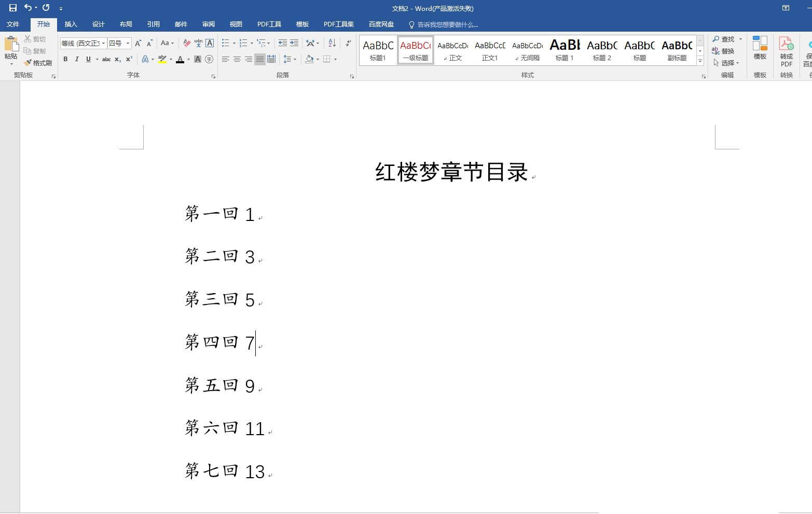This screenshot has width=812, height=514.
Task: Switch to the 插入 ribbon tab
Action: (71, 24)
